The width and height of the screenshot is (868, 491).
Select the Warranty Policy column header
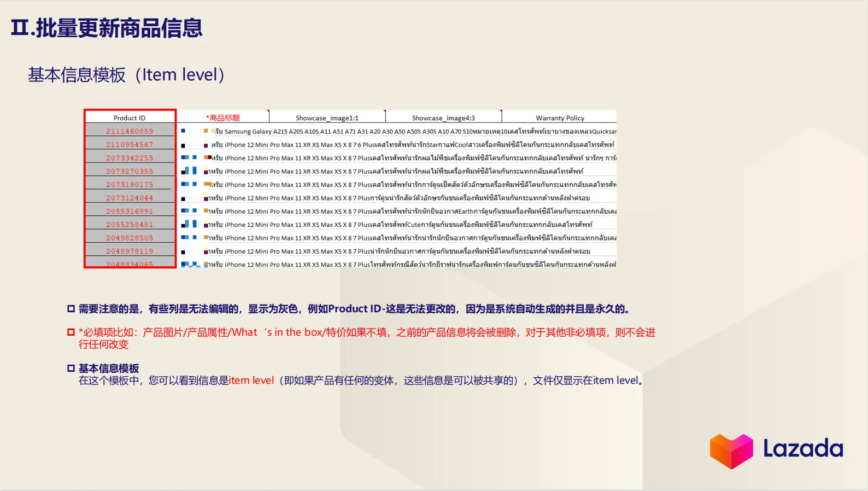click(560, 118)
